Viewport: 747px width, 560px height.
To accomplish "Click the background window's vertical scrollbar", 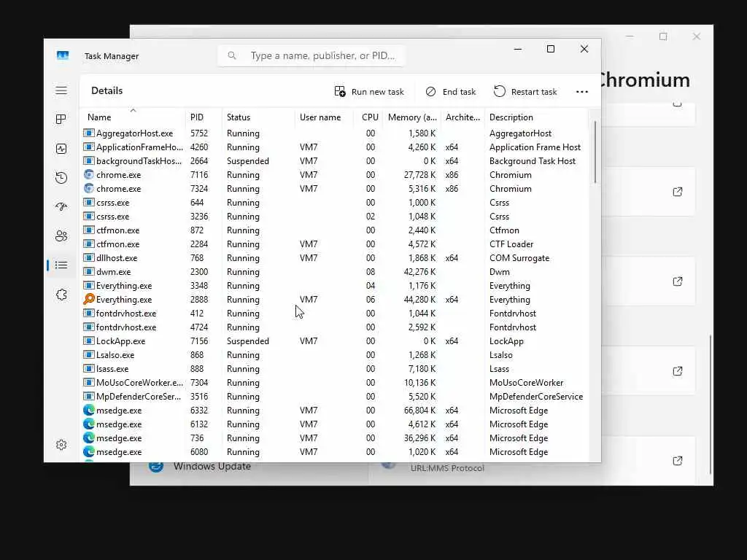I will (x=710, y=405).
